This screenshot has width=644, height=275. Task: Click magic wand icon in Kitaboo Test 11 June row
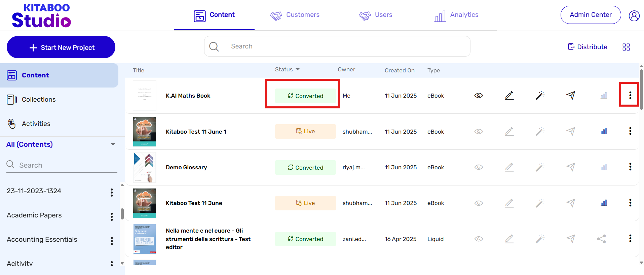[x=540, y=203]
